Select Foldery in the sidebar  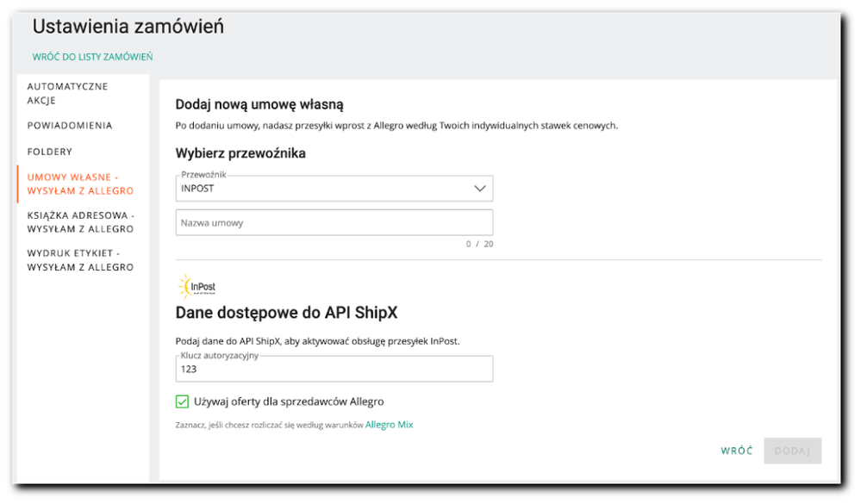point(50,152)
